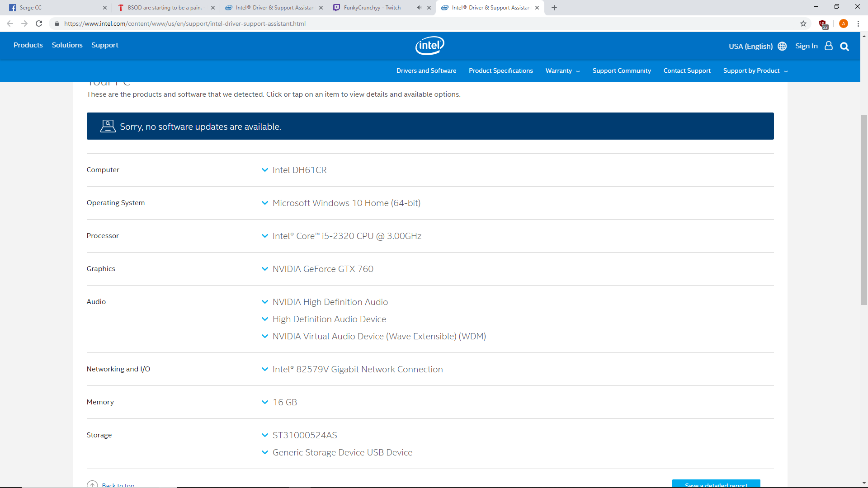View the site security padlock icon
This screenshot has height=488, width=868.
(57, 23)
